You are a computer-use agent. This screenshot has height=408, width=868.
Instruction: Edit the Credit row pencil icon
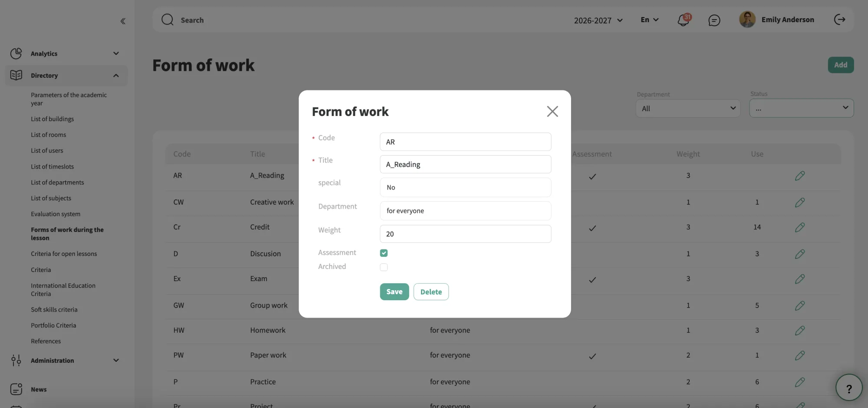point(800,227)
